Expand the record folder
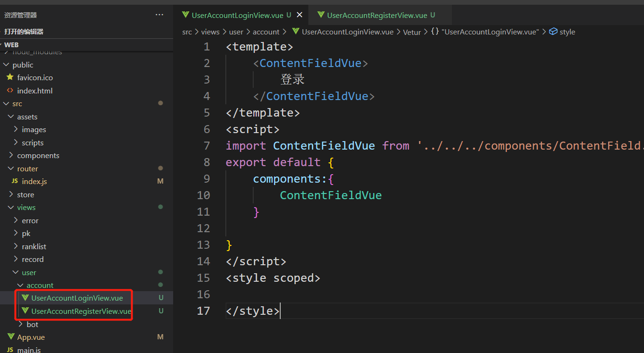Viewport: 644px width, 353px height. pos(16,259)
